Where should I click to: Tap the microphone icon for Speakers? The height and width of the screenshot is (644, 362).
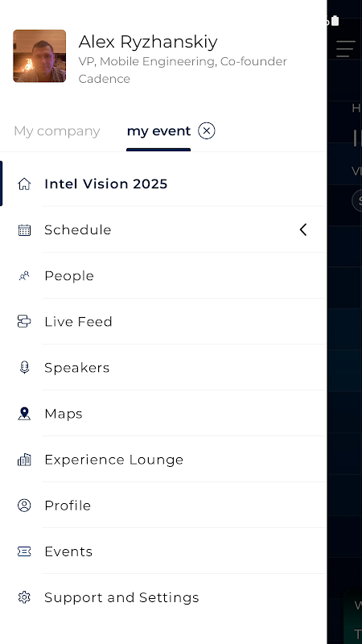24,368
